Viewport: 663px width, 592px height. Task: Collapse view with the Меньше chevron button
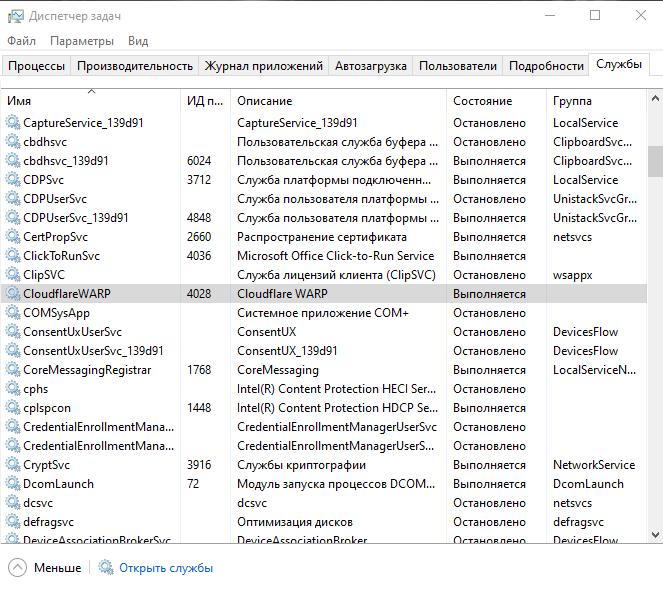[17, 568]
